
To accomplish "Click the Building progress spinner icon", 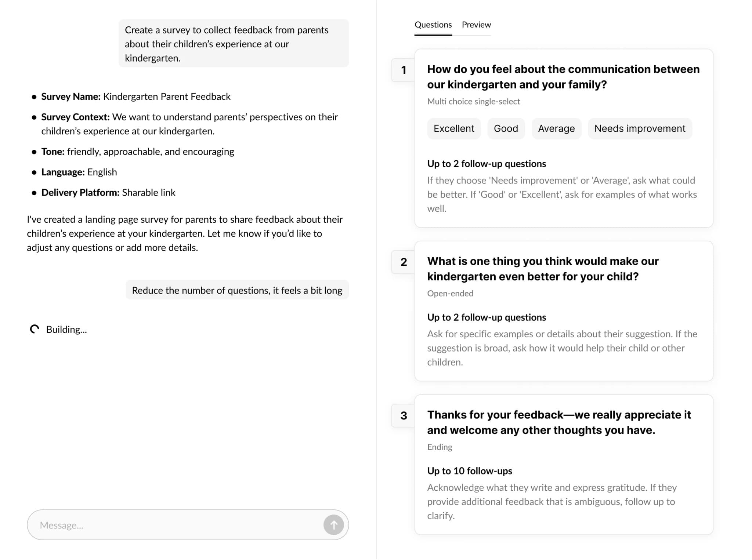I will pos(34,329).
